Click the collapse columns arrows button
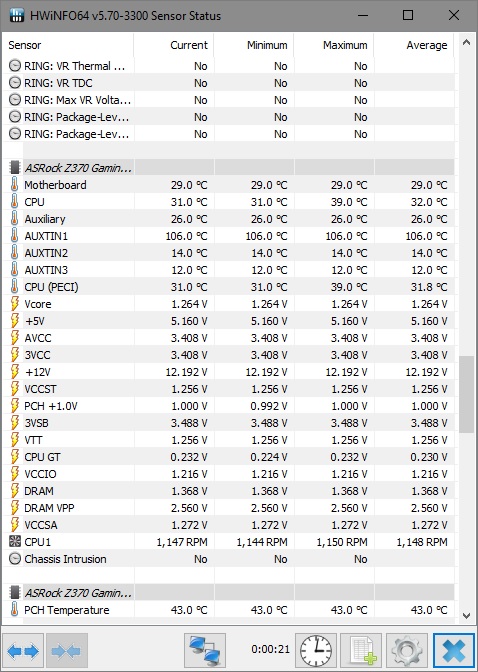Image resolution: width=478 pixels, height=672 pixels. (x=66, y=651)
